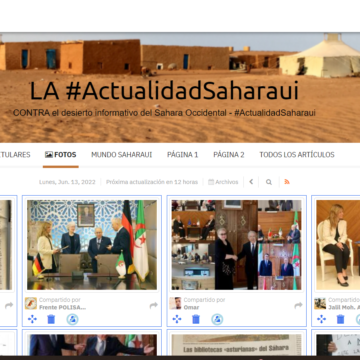This screenshot has height=360, width=360.
Task: Open the FOTOS tab
Action: pyautogui.click(x=61, y=155)
